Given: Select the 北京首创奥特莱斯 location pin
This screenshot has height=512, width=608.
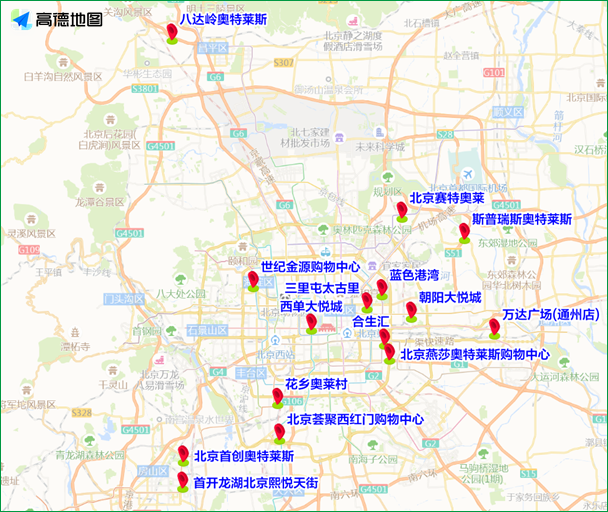Looking at the screenshot, I should click(183, 456).
